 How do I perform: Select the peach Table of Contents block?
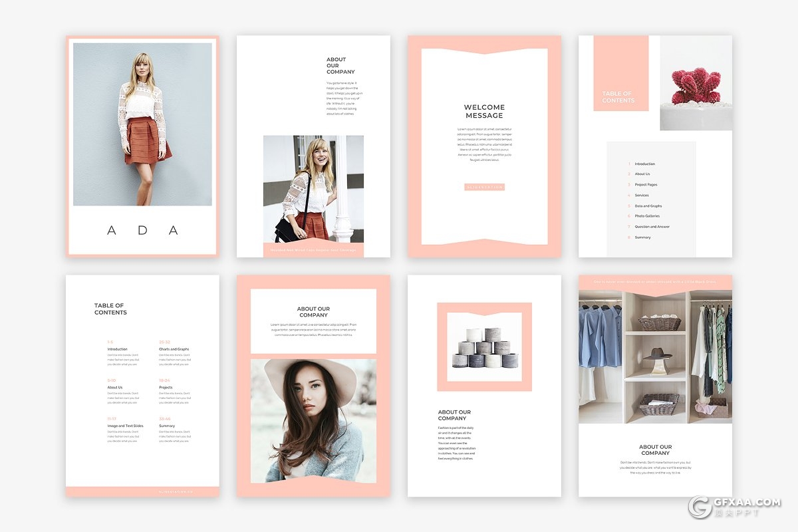click(620, 73)
